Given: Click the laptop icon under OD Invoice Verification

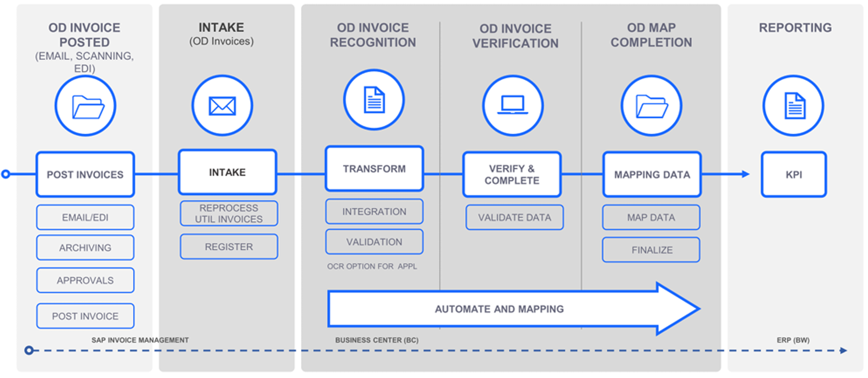Looking at the screenshot, I should 513,106.
